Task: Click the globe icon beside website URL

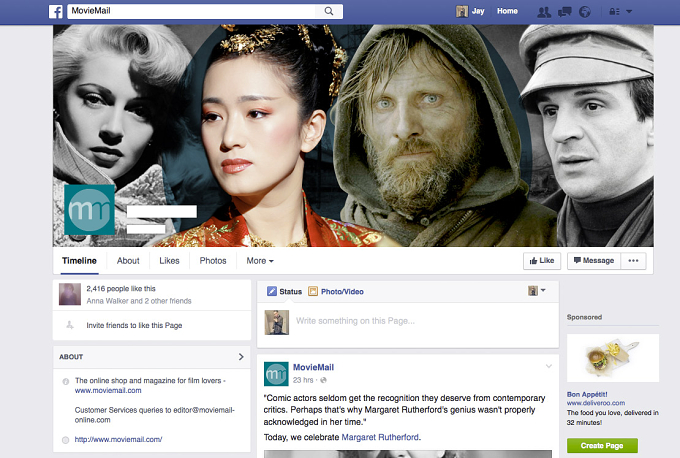Action: [65, 440]
